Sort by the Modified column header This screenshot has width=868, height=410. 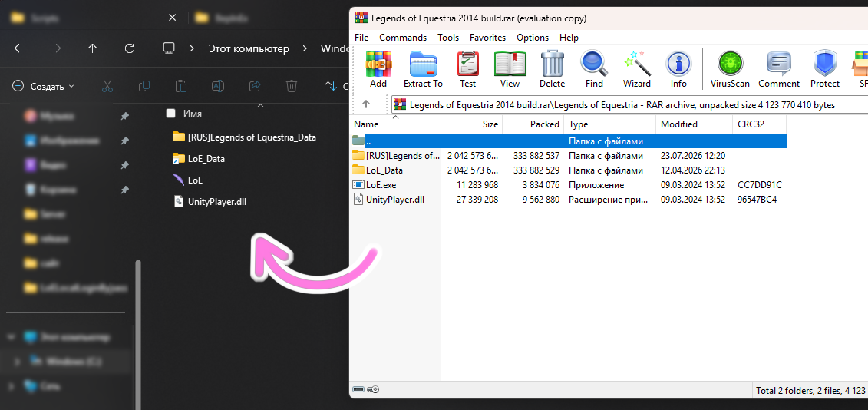point(694,124)
